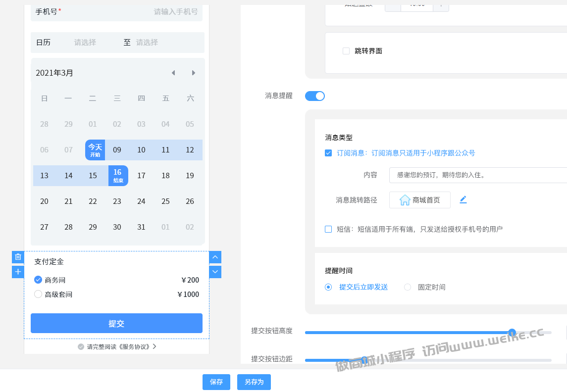Move component down with the down arrow
This screenshot has height=392, width=567.
tap(215, 272)
